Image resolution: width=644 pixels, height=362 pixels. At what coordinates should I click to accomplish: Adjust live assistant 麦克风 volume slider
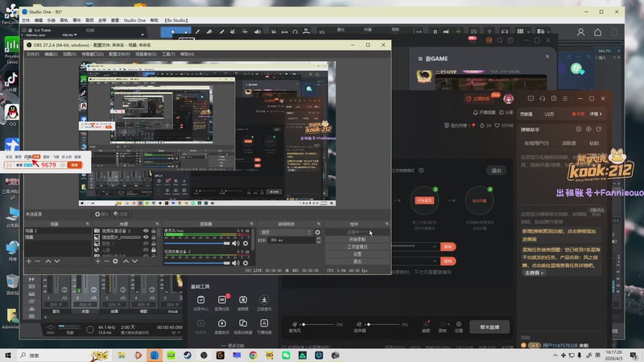(318, 325)
